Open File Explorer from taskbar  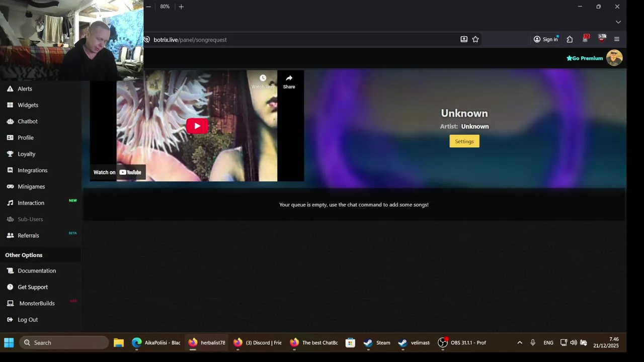[118, 343]
